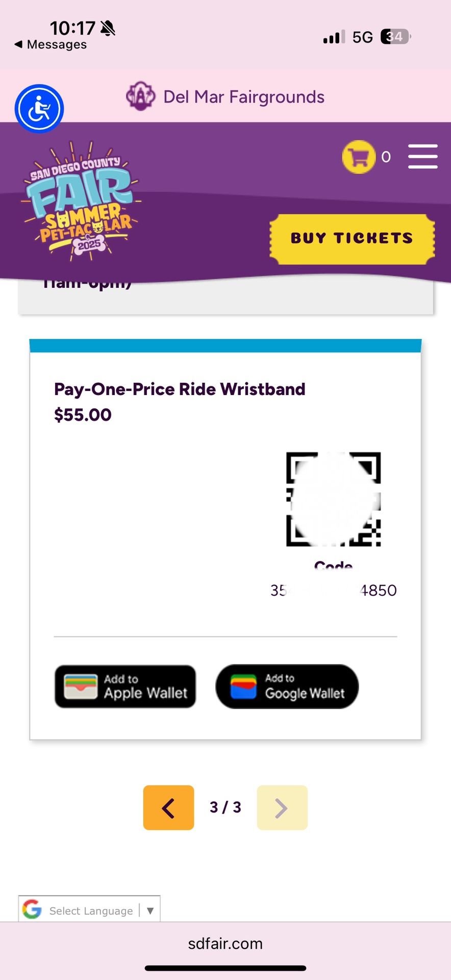451x980 pixels.
Task: Tap the sdfair.com address bar
Action: [x=225, y=943]
